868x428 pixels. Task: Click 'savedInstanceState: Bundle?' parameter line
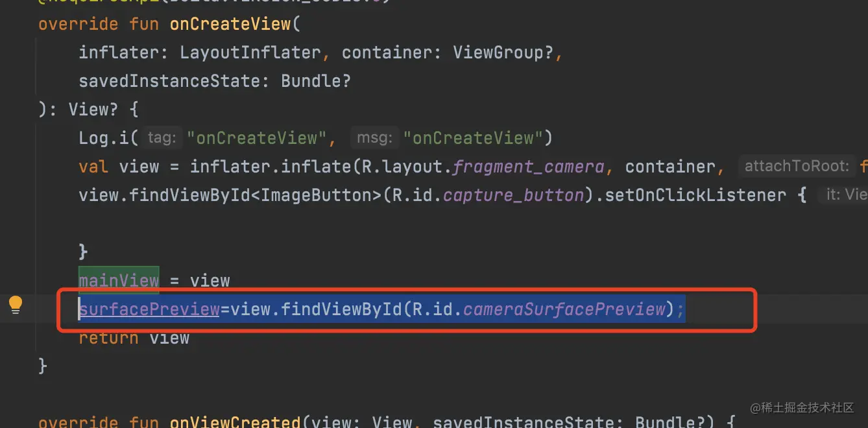pyautogui.click(x=215, y=81)
